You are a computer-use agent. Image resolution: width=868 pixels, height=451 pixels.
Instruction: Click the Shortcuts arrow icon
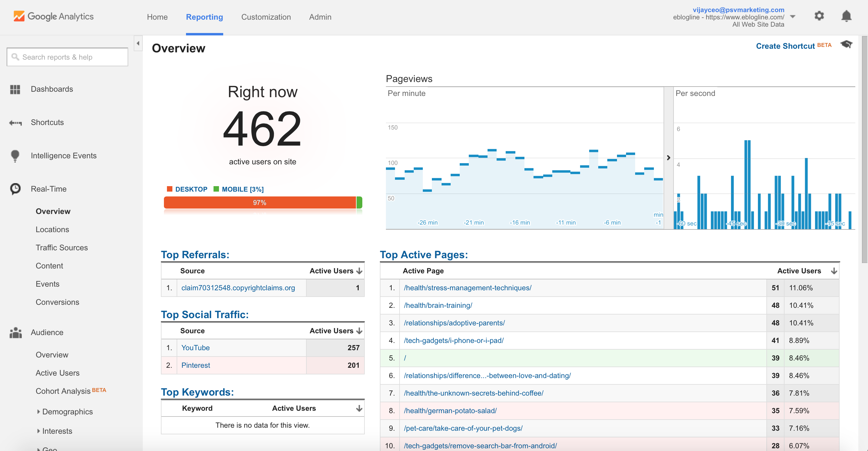click(15, 123)
